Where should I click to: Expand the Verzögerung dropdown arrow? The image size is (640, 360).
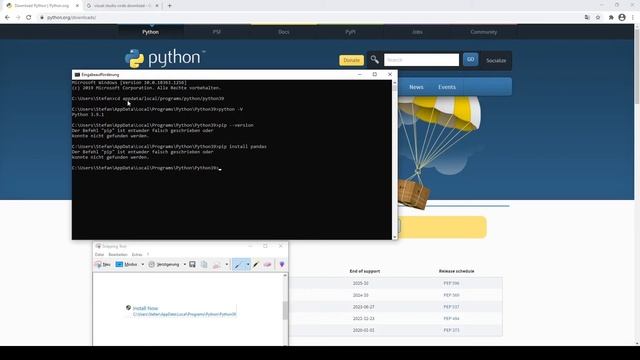tap(184, 264)
